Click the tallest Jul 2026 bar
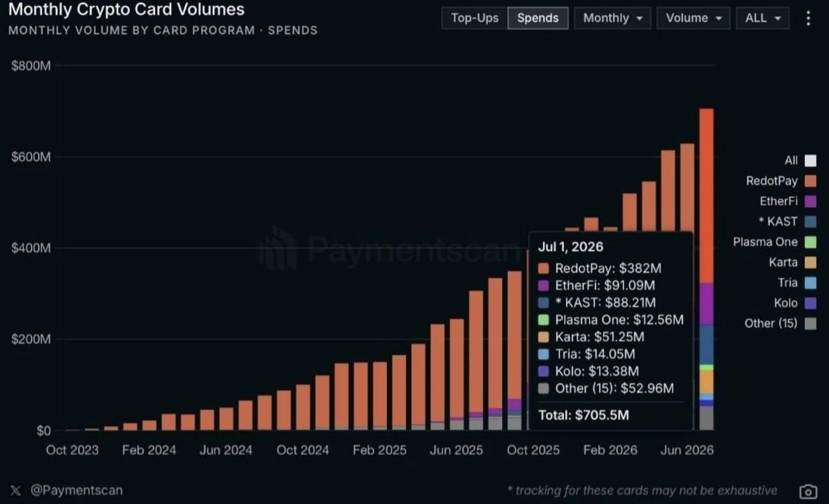The image size is (829, 504). (x=706, y=269)
